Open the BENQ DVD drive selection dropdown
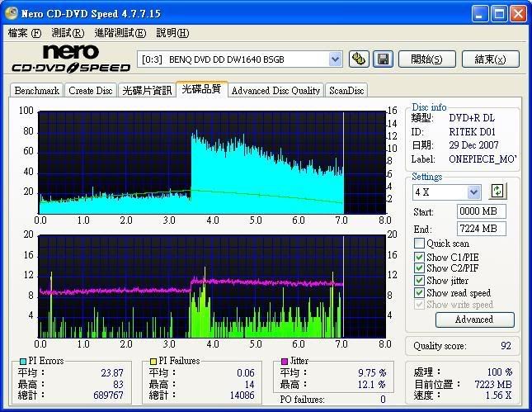The image size is (532, 412). [x=335, y=59]
